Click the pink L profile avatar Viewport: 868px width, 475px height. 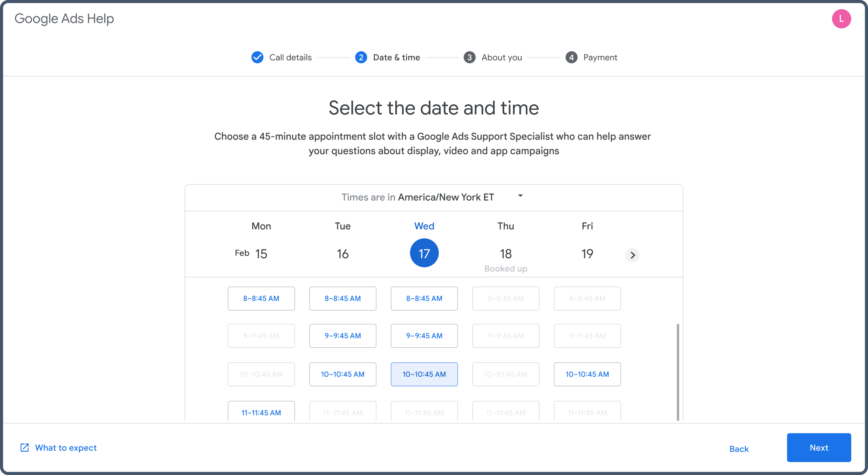click(841, 19)
